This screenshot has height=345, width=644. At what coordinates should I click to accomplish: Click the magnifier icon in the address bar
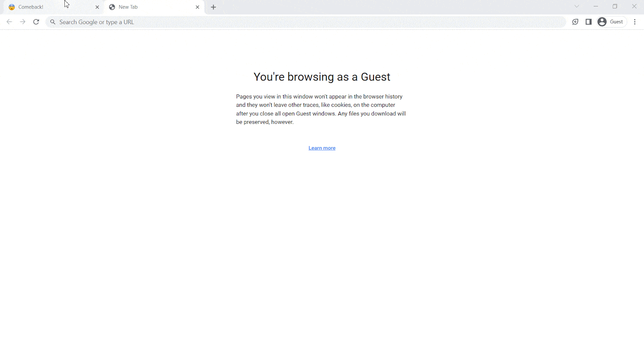pos(53,22)
